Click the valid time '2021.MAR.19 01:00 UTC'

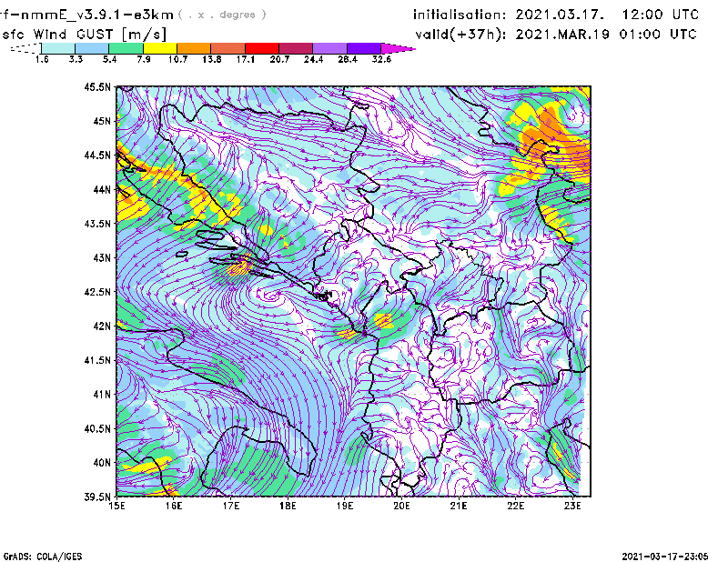pos(606,35)
